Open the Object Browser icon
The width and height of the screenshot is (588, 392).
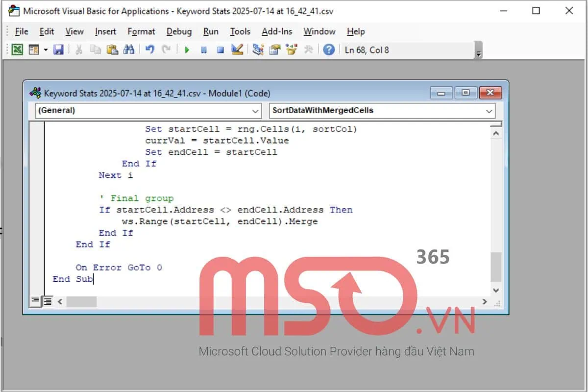[x=292, y=49]
